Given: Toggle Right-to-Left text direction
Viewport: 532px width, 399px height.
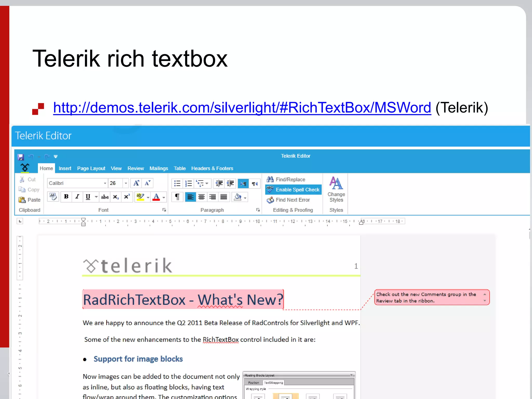Looking at the screenshot, I should click(255, 183).
